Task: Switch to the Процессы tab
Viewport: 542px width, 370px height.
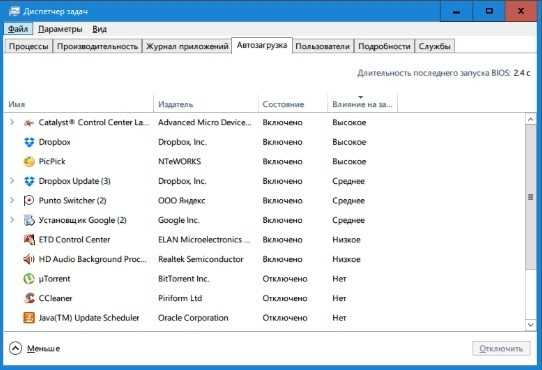Action: pos(28,46)
